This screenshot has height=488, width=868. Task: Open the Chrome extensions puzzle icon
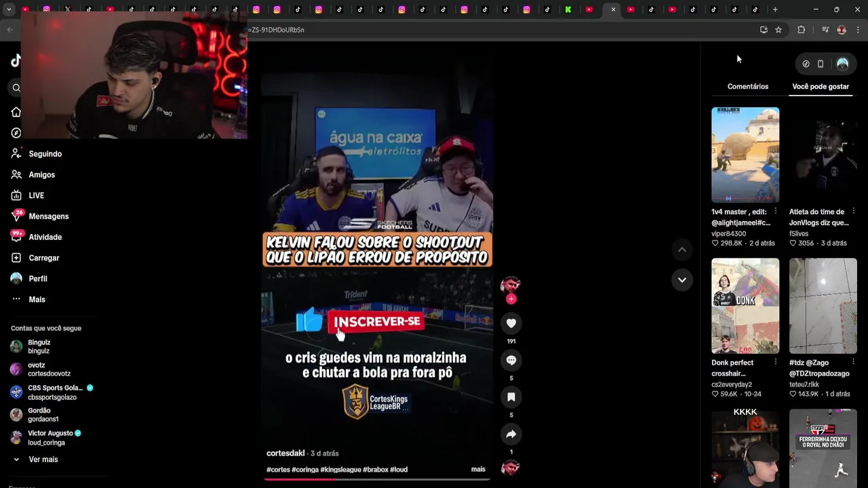click(x=801, y=30)
